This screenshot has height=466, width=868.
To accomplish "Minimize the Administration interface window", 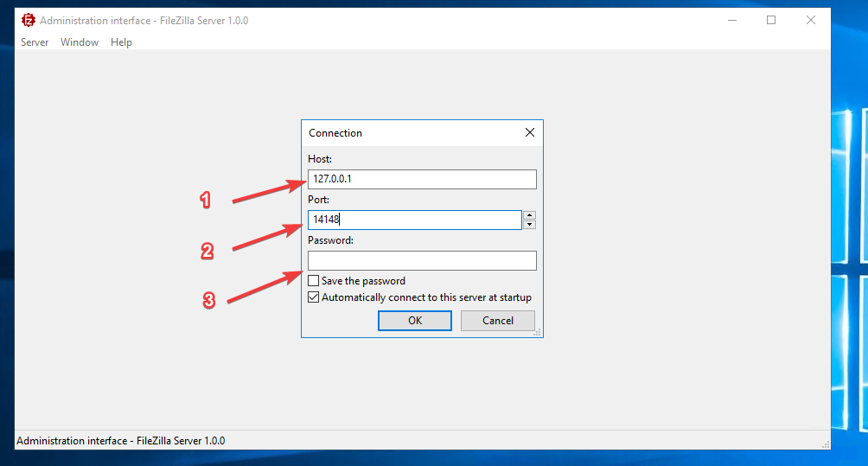I will pos(731,21).
